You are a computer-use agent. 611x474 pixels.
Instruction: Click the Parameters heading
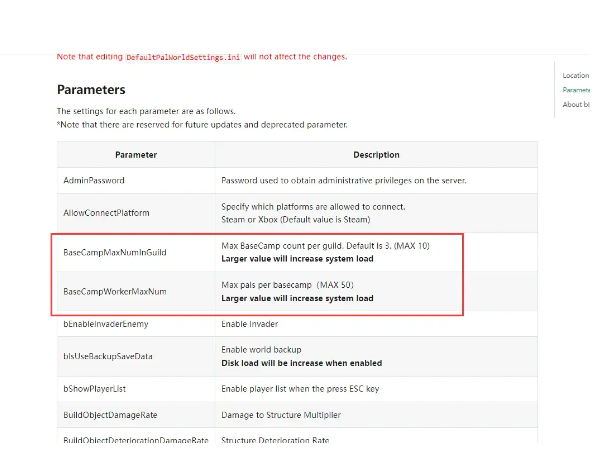[x=91, y=89]
